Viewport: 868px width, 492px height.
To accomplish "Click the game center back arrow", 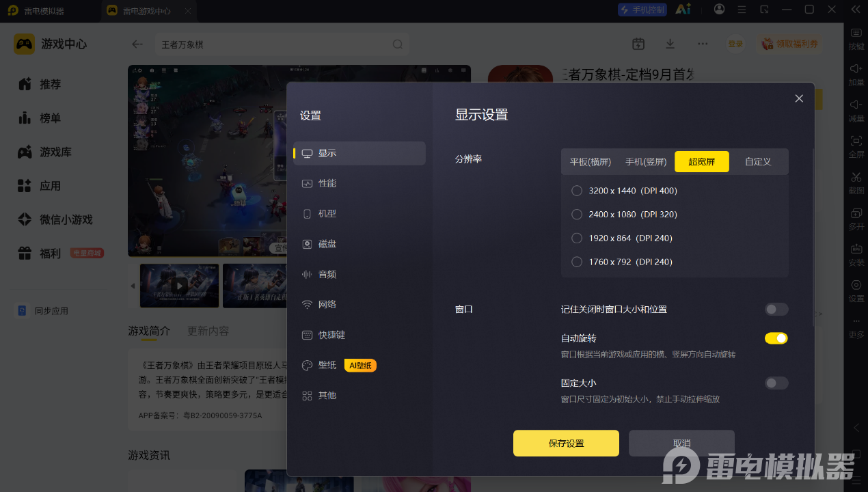I will pos(137,44).
